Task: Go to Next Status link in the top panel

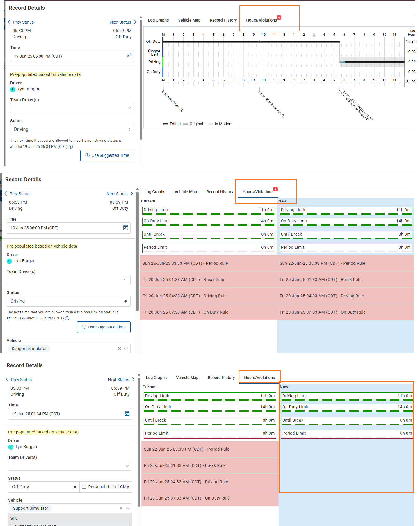Action: 121,22
